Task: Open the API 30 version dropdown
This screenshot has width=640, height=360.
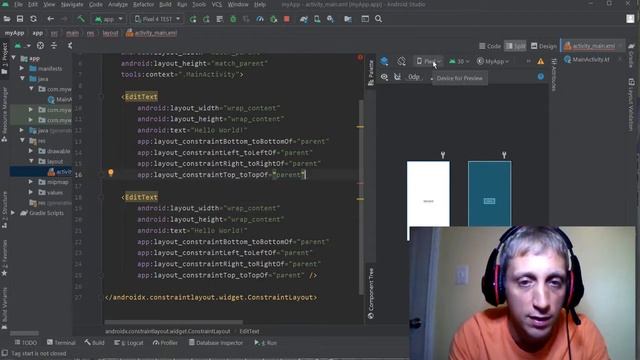Action: pos(459,61)
